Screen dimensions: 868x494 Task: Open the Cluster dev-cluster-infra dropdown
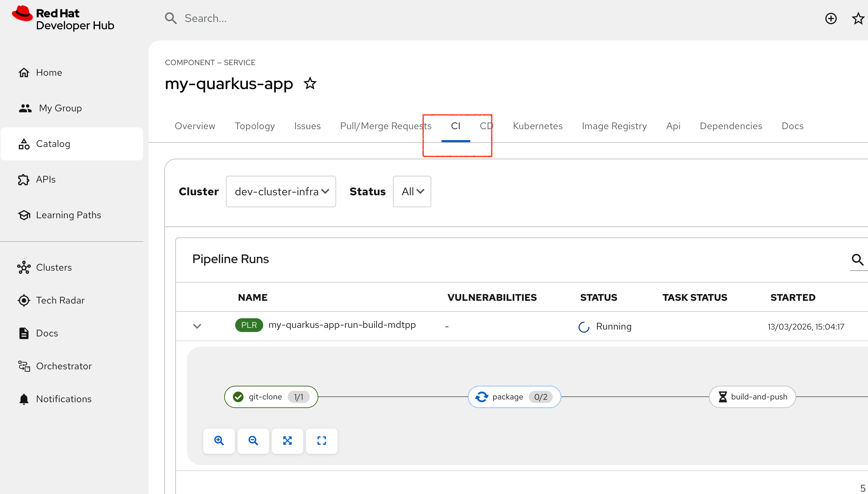coord(281,192)
